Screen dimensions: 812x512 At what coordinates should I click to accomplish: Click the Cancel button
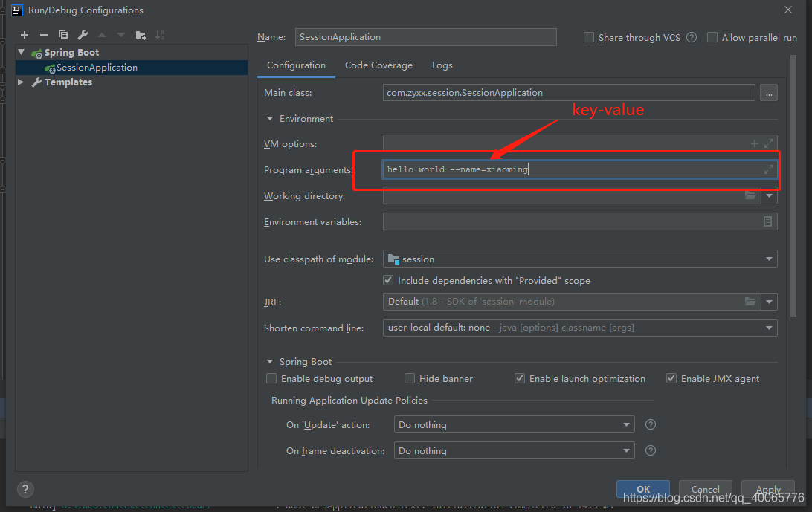click(x=705, y=489)
